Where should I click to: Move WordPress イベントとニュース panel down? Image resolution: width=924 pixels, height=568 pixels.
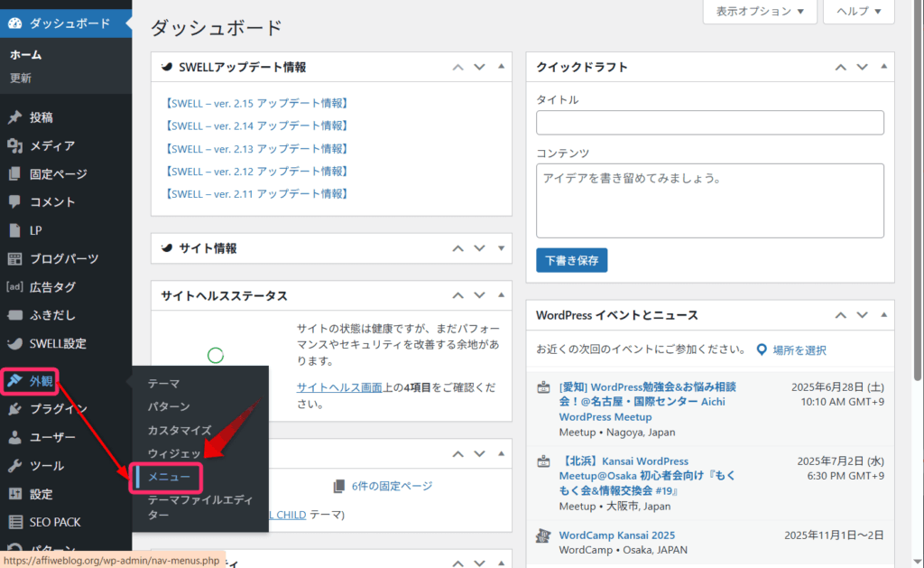point(862,315)
